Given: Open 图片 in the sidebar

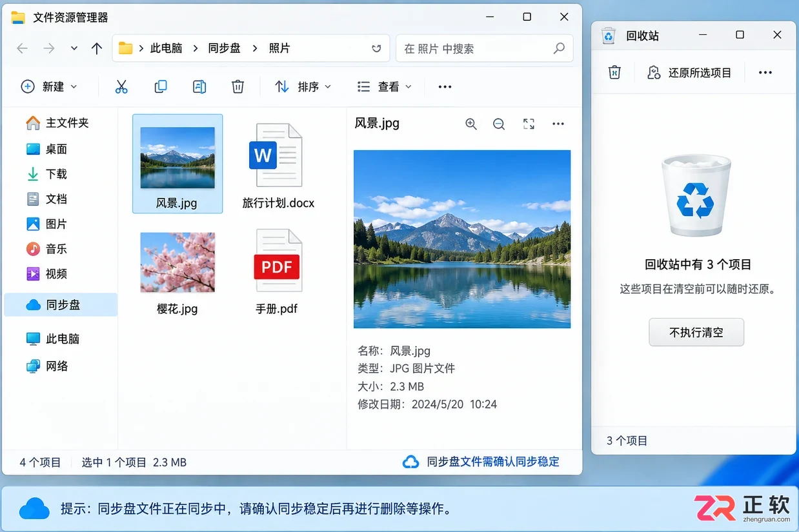Looking at the screenshot, I should [x=61, y=224].
